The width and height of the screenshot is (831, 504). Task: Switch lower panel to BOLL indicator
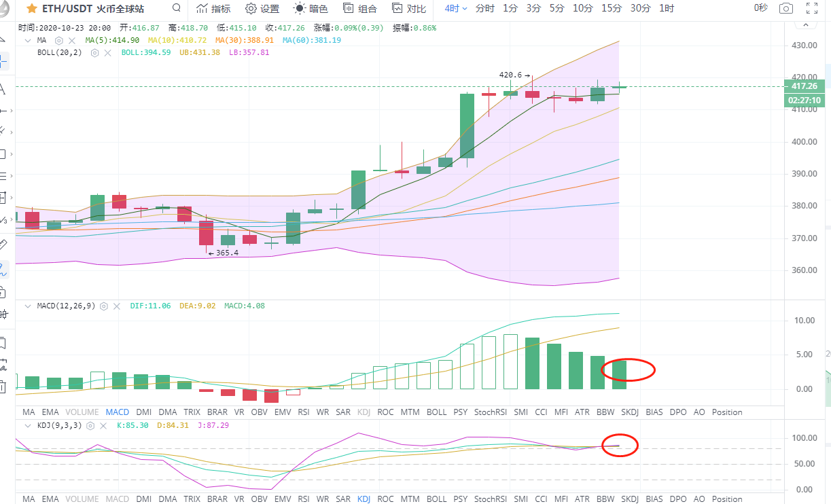[437, 499]
